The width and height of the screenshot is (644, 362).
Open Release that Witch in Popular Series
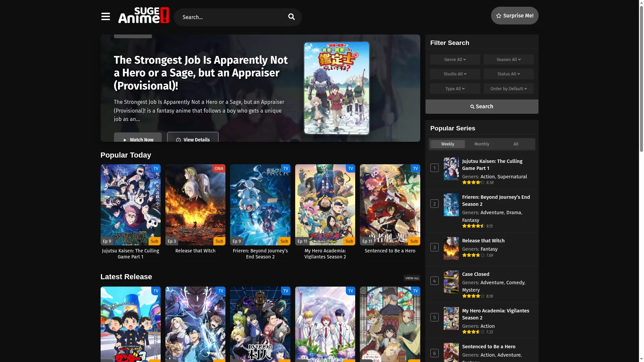click(483, 241)
